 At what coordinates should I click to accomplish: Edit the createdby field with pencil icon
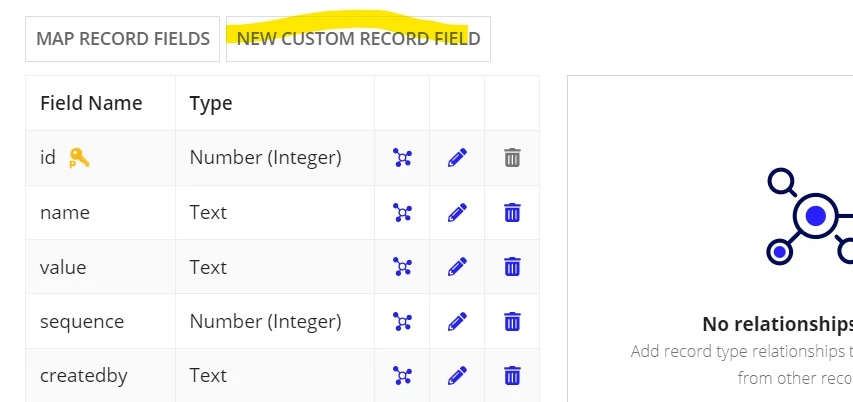point(457,376)
